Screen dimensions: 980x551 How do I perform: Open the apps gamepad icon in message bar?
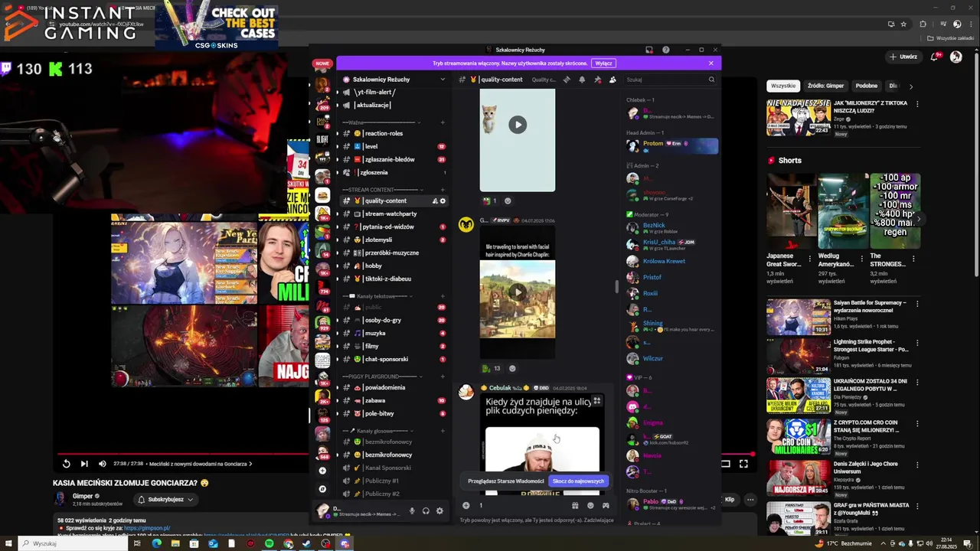point(606,505)
